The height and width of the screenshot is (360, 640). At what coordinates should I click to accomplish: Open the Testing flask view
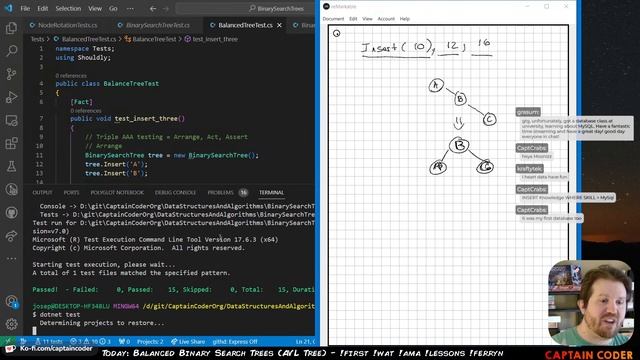[11, 166]
